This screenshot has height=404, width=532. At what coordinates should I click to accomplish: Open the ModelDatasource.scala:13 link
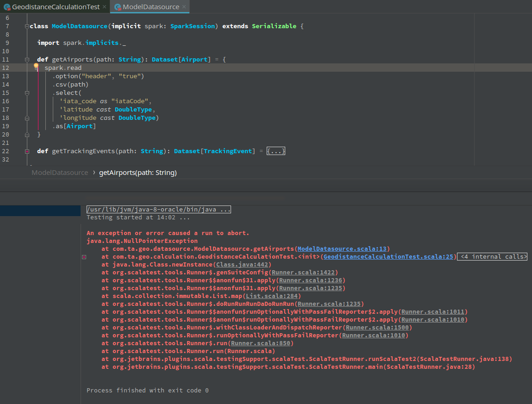342,249
